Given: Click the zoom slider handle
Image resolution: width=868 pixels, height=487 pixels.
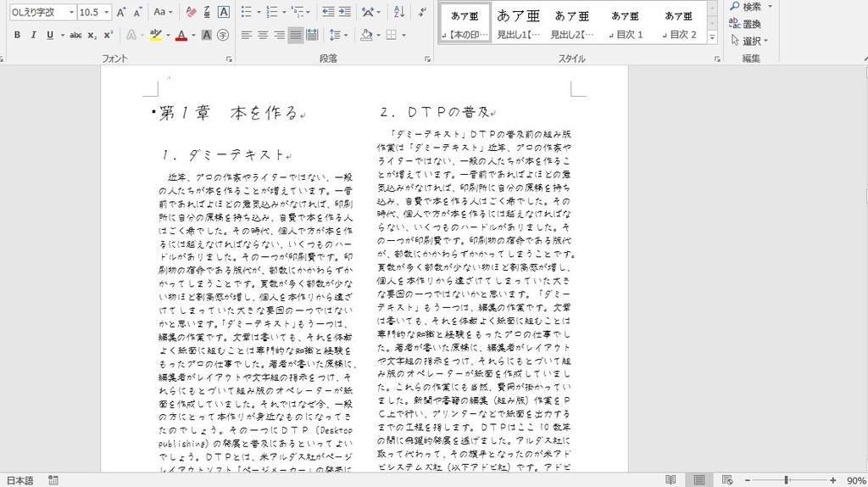Looking at the screenshot, I should pyautogui.click(x=786, y=480).
